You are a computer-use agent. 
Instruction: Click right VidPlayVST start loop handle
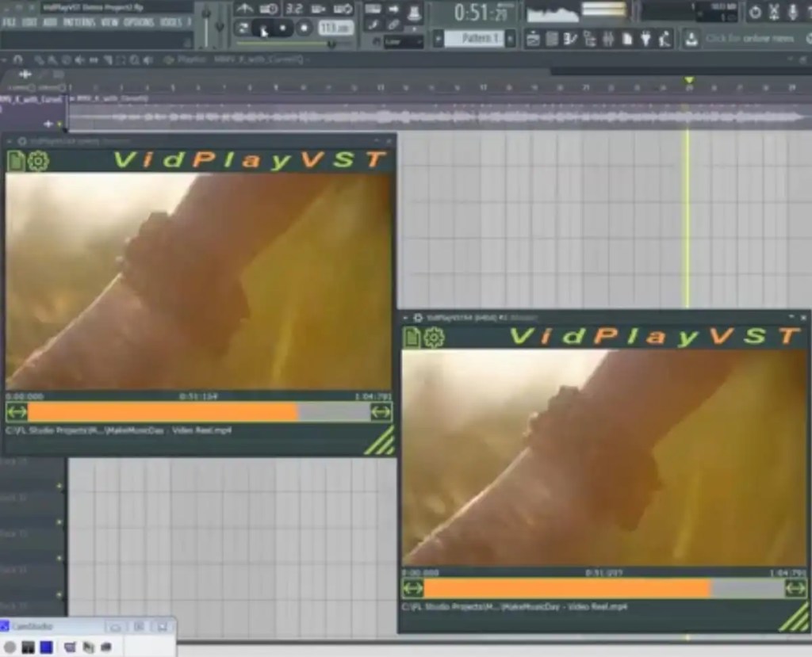412,589
